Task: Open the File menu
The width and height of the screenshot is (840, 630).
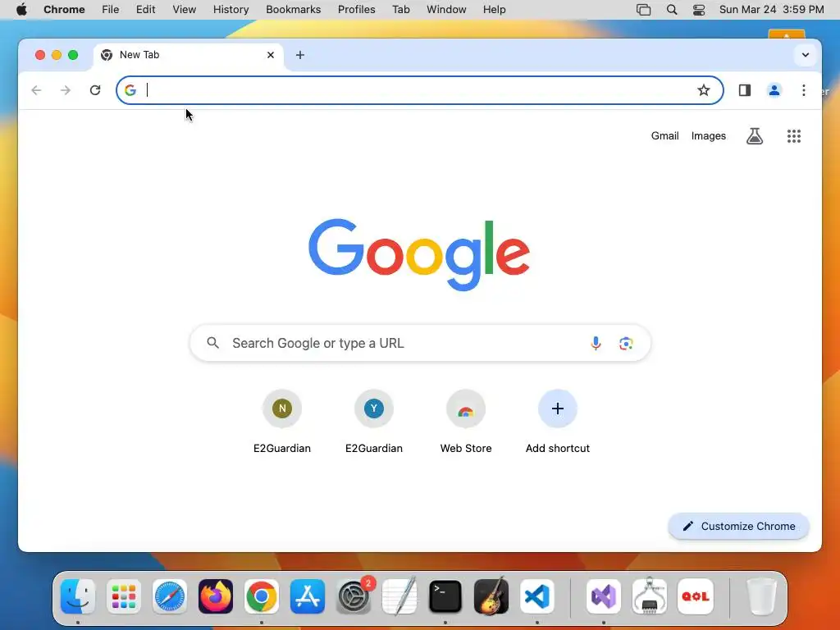Action: tap(111, 10)
